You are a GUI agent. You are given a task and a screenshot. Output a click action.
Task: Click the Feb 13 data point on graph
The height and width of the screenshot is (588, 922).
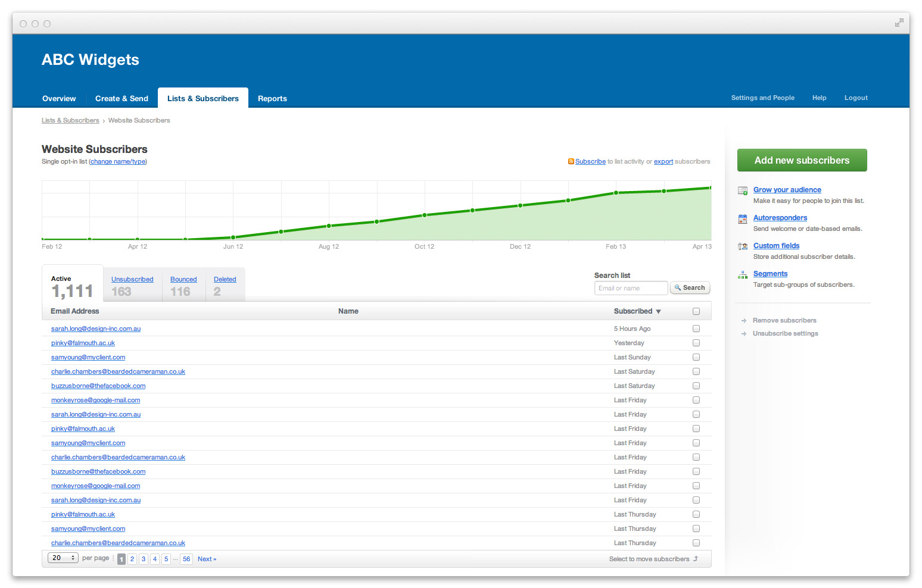coord(616,193)
